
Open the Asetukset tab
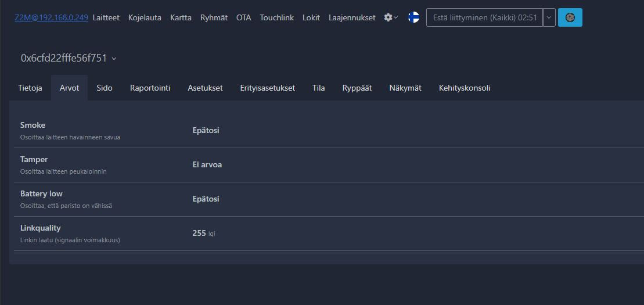coord(205,88)
